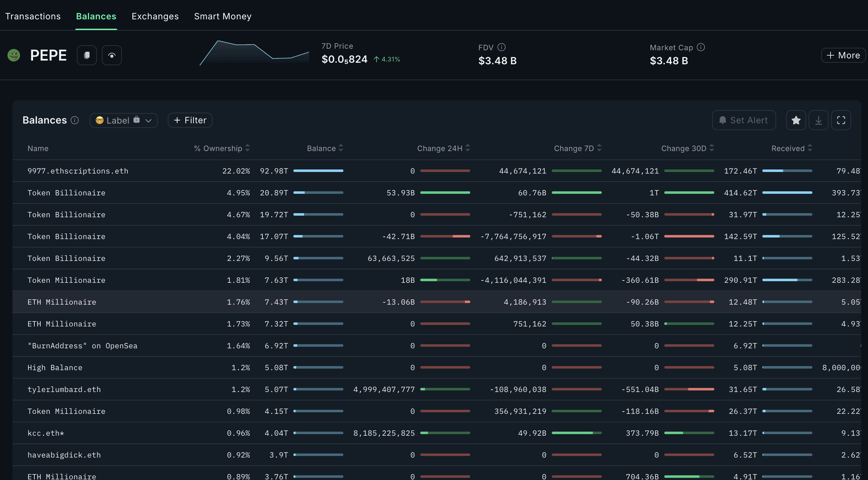868x480 pixels.
Task: Toggle the PEPE watch eye icon
Action: [112, 55]
